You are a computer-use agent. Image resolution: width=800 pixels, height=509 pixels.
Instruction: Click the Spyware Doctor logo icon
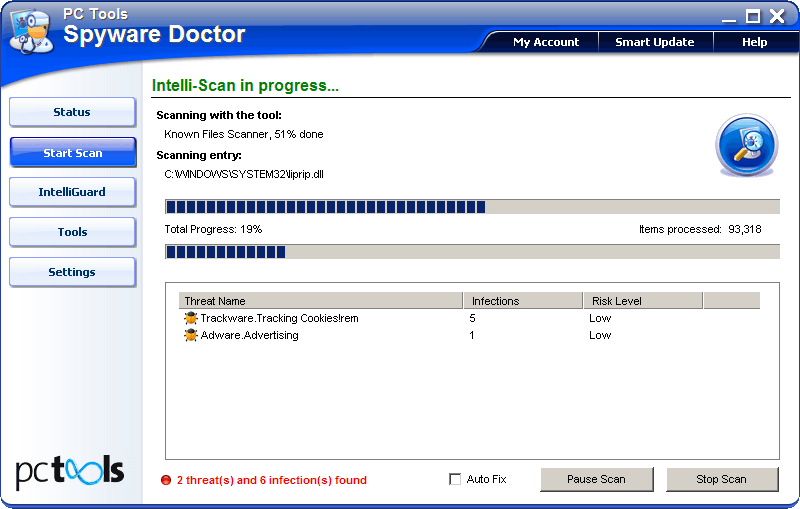point(31,31)
